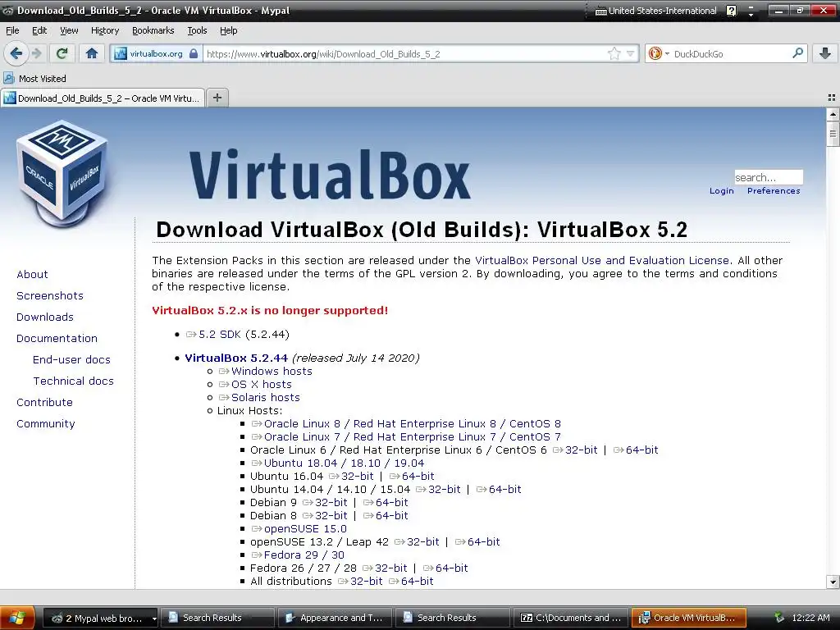This screenshot has height=630, width=840.
Task: Click the virtualbox.org site identity icon
Action: pyautogui.click(x=156, y=53)
